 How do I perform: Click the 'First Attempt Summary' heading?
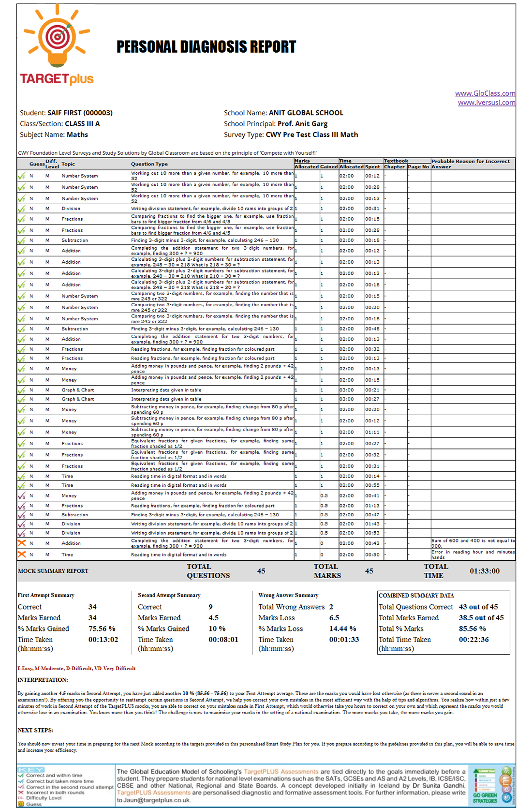(x=46, y=595)
